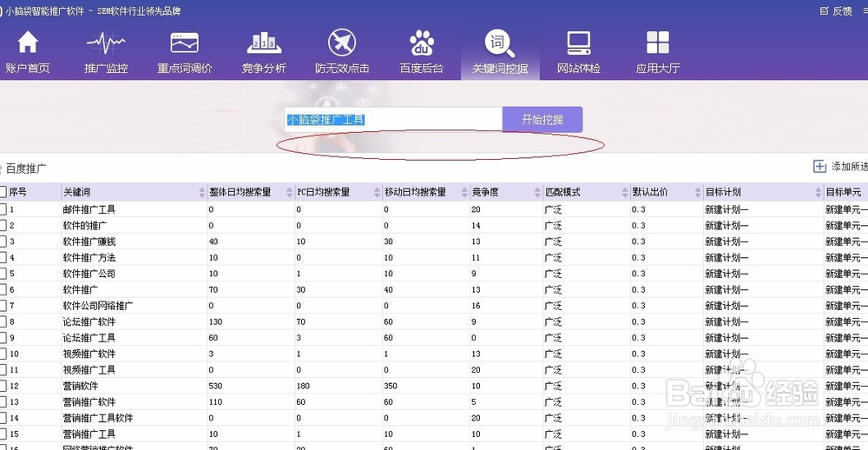The width and height of the screenshot is (868, 450).
Task: Click the keyword search input field
Action: [393, 120]
